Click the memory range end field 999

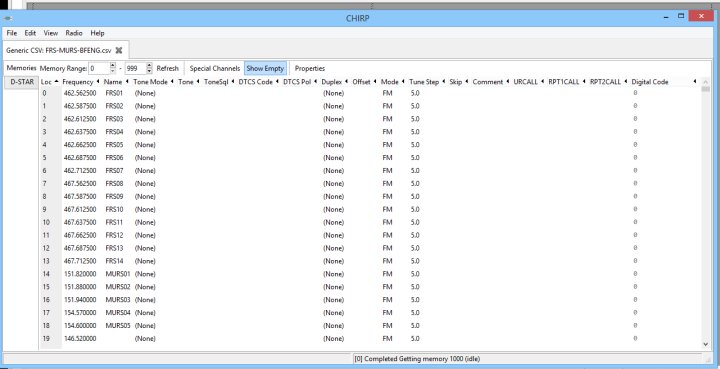[x=135, y=68]
